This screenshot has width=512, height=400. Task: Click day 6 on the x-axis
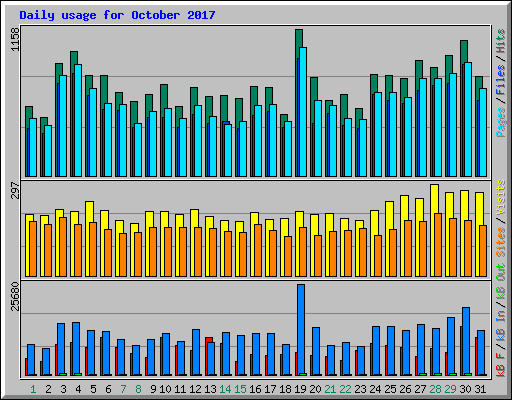point(108,389)
